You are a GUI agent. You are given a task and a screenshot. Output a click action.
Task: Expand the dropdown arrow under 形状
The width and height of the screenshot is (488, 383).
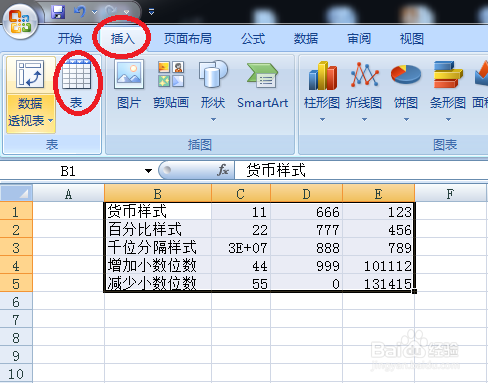pyautogui.click(x=213, y=119)
